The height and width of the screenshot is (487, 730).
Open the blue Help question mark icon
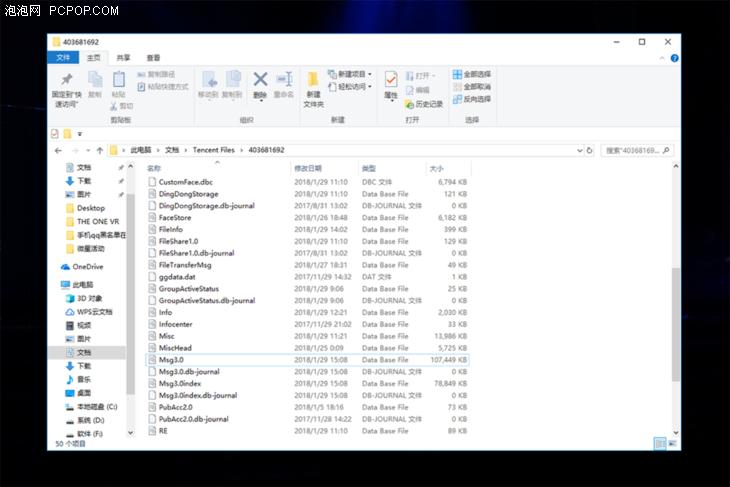point(674,58)
